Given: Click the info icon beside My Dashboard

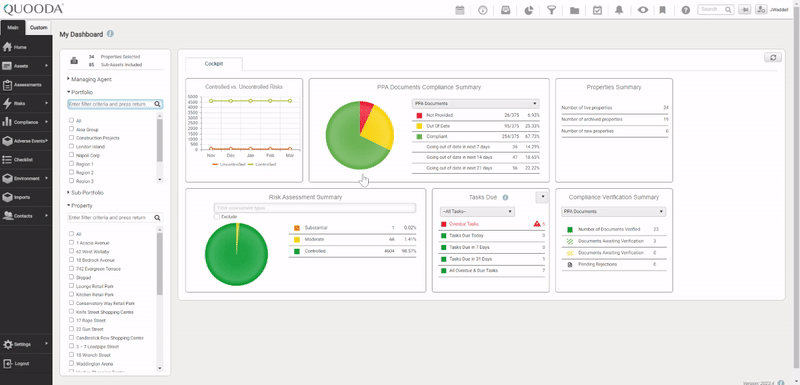Looking at the screenshot, I should click(x=110, y=34).
